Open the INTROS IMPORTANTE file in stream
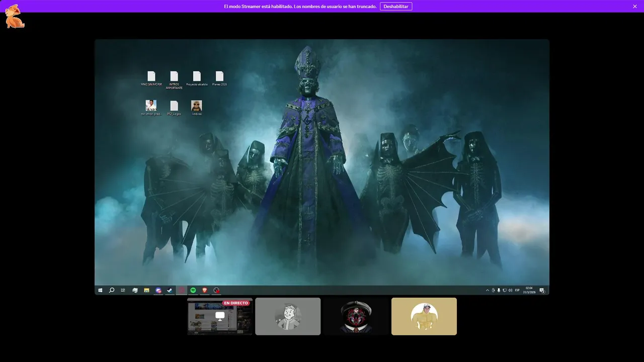 point(174,80)
